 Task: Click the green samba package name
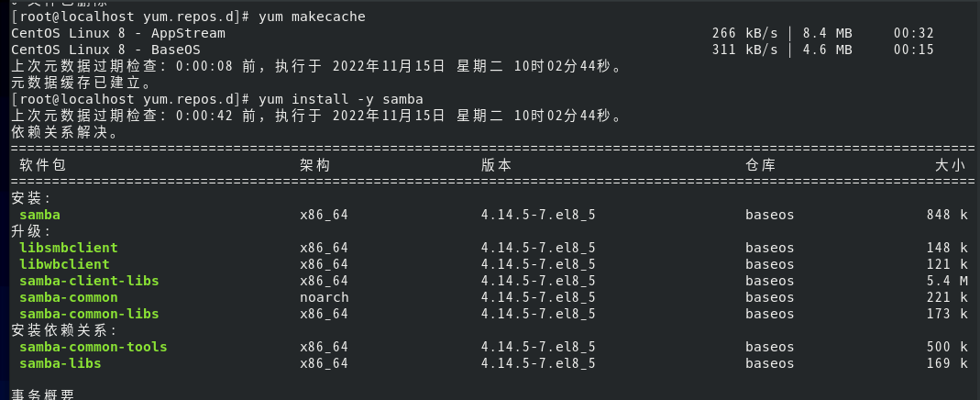[39, 215]
